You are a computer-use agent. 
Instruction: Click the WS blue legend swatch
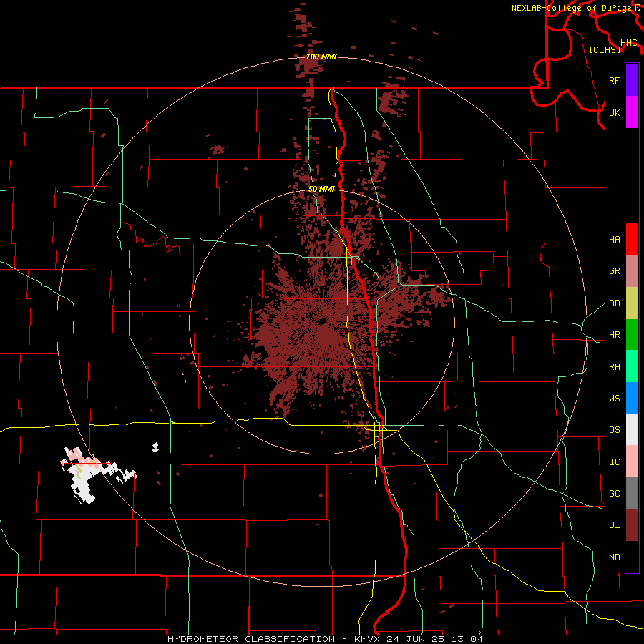pos(632,398)
